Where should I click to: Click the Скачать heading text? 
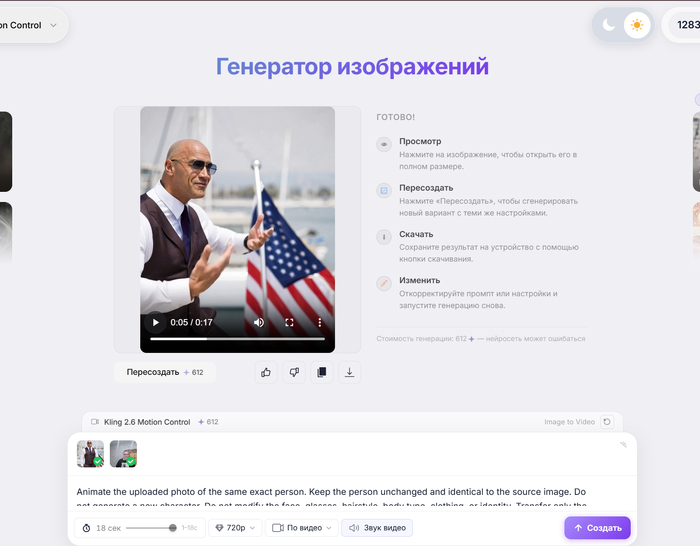pyautogui.click(x=416, y=234)
